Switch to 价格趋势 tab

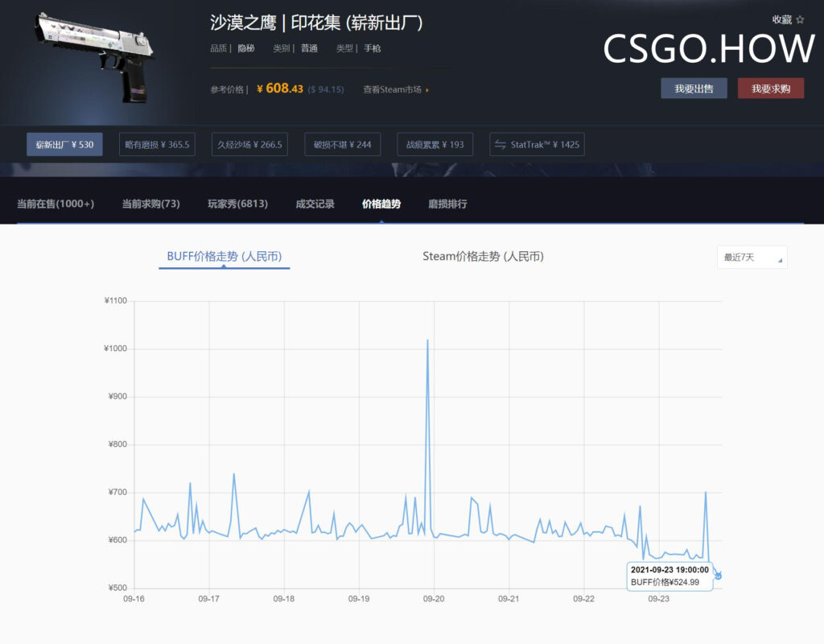point(381,204)
